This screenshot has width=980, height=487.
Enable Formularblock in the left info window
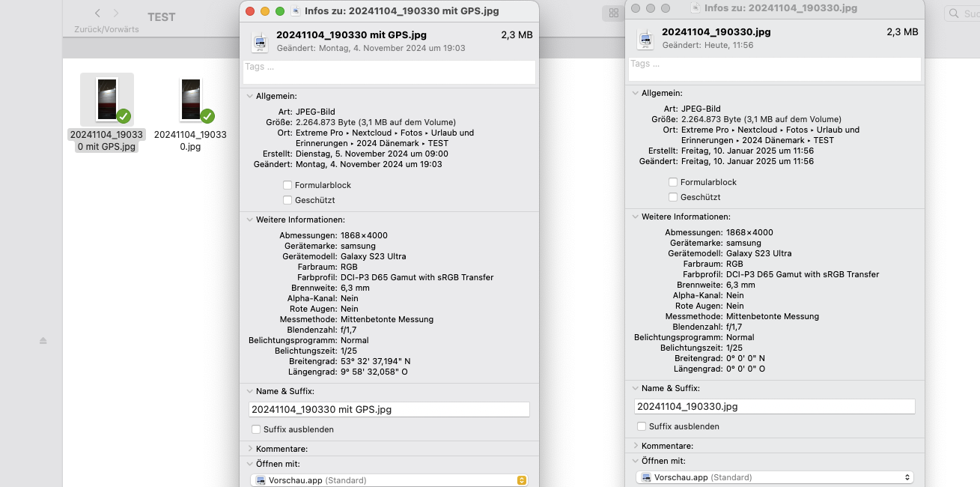[x=287, y=185]
